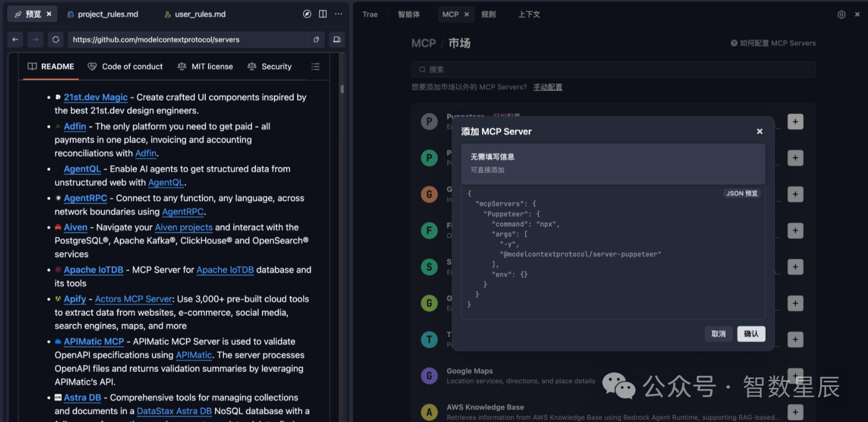Switch to the Trae settings tab

coord(370,14)
